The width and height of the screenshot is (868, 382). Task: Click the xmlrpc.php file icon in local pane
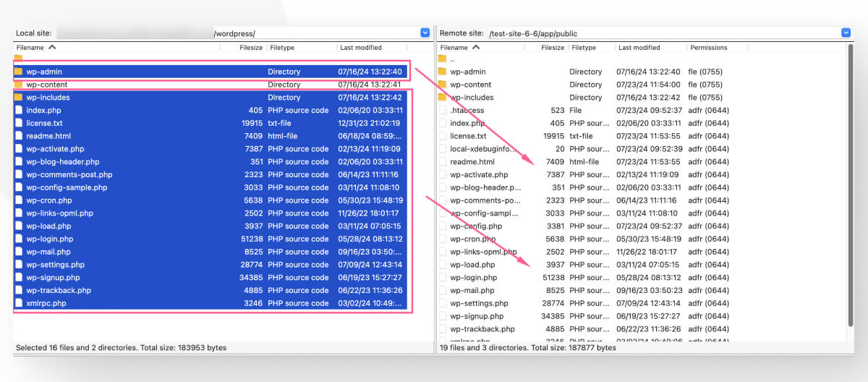pyautogui.click(x=19, y=303)
